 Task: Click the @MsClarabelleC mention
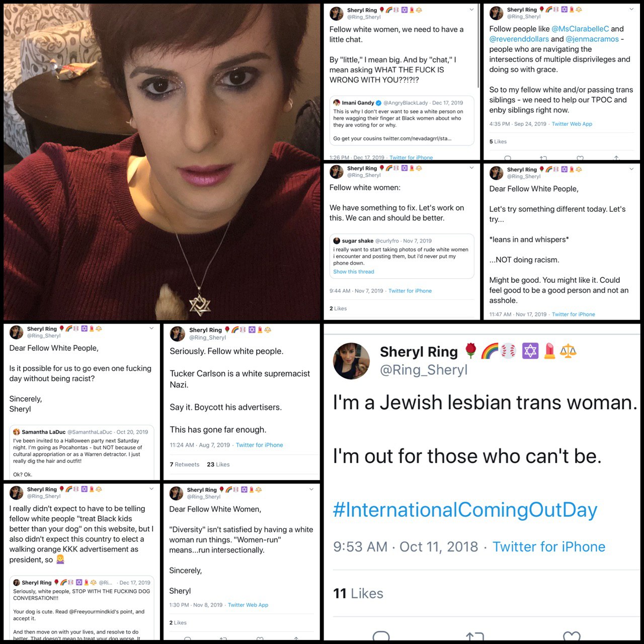[580, 29]
